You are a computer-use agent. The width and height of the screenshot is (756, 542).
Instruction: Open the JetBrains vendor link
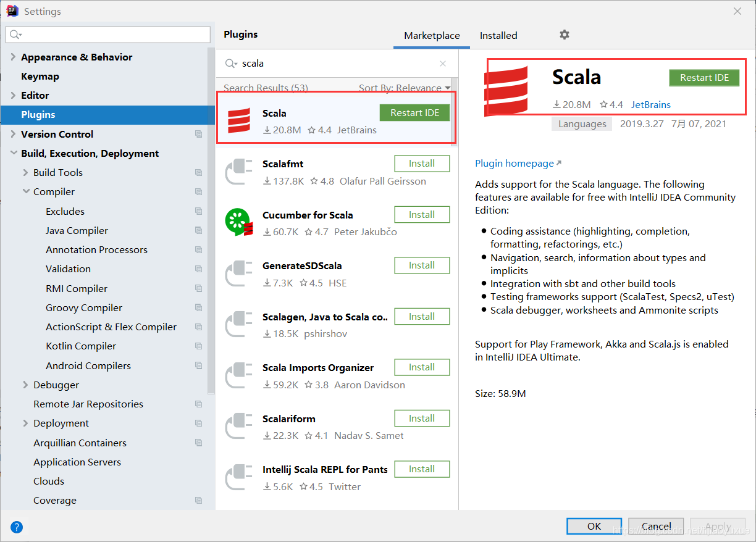pos(650,105)
